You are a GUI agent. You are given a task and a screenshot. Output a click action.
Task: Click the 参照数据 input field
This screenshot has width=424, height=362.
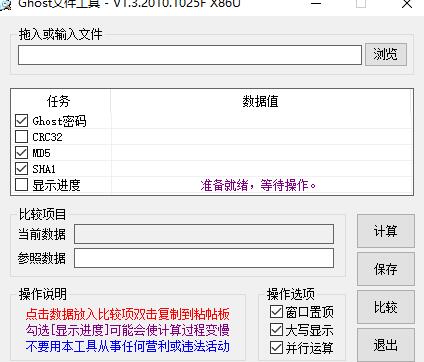point(204,258)
